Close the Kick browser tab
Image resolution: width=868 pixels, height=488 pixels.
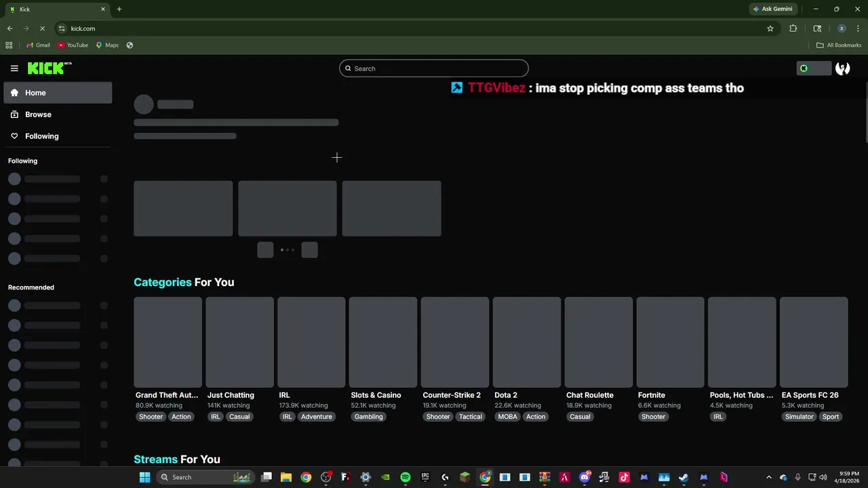click(103, 9)
